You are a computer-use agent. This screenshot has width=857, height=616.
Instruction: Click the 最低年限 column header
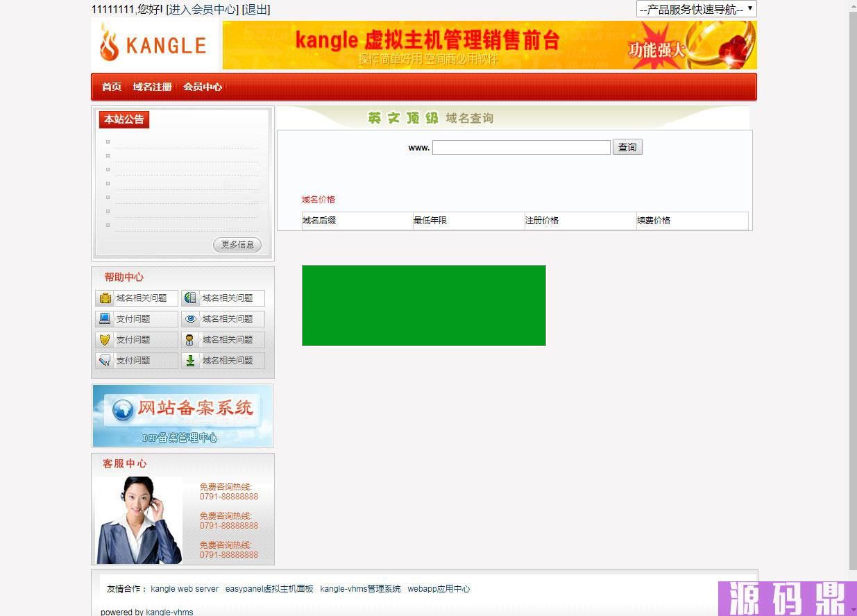coord(430,221)
